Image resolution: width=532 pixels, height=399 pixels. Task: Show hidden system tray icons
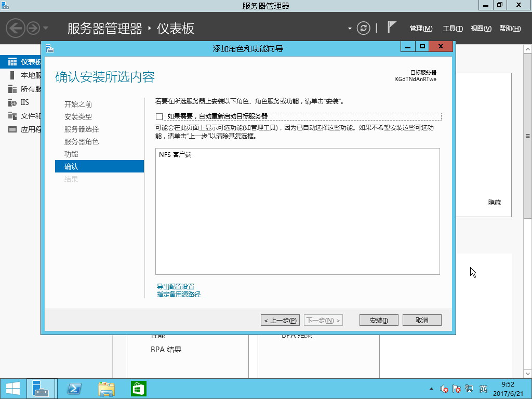(431, 389)
